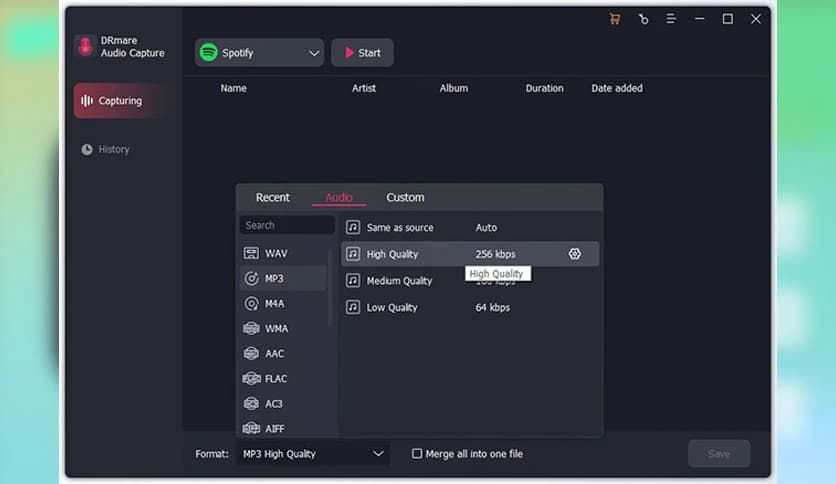Open the Format MP3 High Quality dropdown

click(313, 454)
